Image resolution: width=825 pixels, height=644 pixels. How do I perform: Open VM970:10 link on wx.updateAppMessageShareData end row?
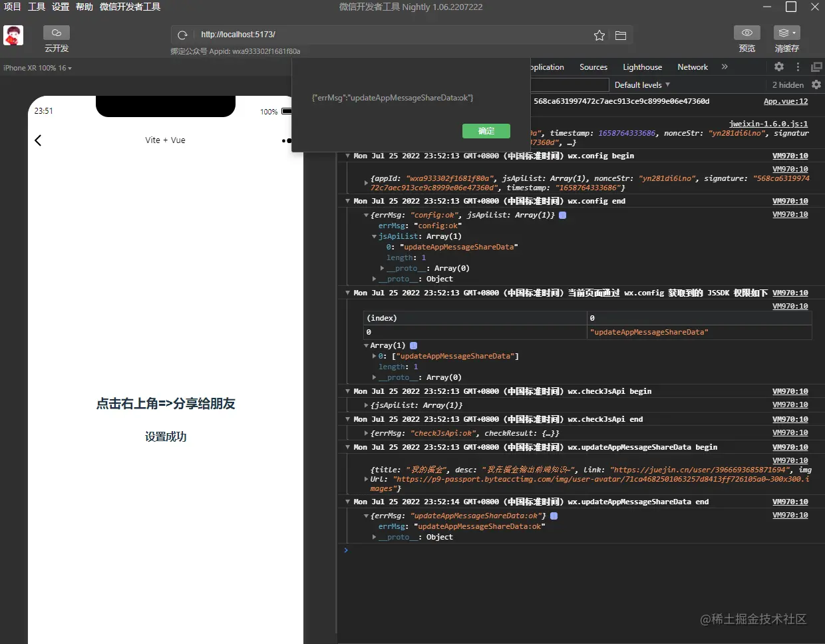[790, 502]
